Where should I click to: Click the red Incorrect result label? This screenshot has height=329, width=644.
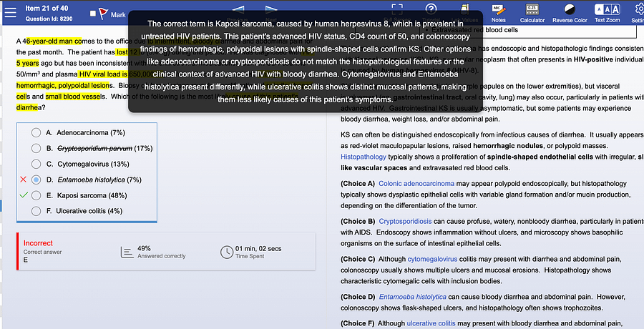[38, 243]
